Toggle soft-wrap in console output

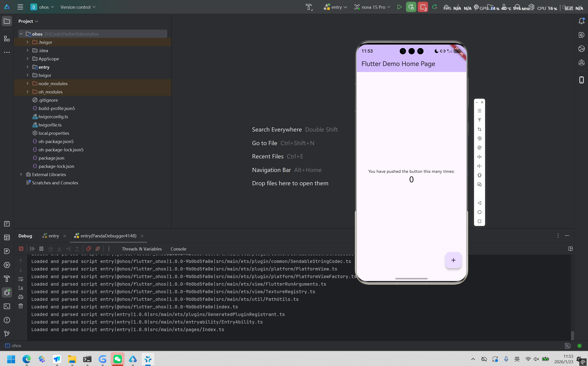(21, 279)
